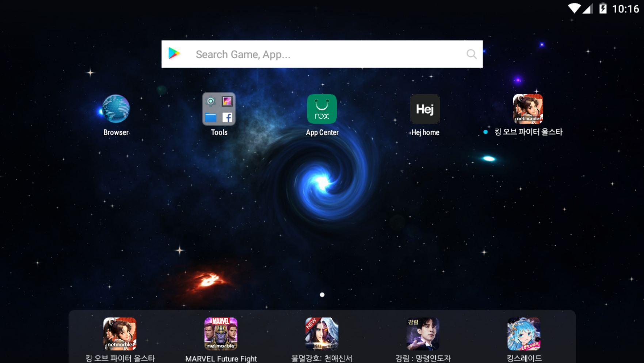Click the 킹스레이드 label text
This screenshot has width=644, height=363.
[524, 358]
